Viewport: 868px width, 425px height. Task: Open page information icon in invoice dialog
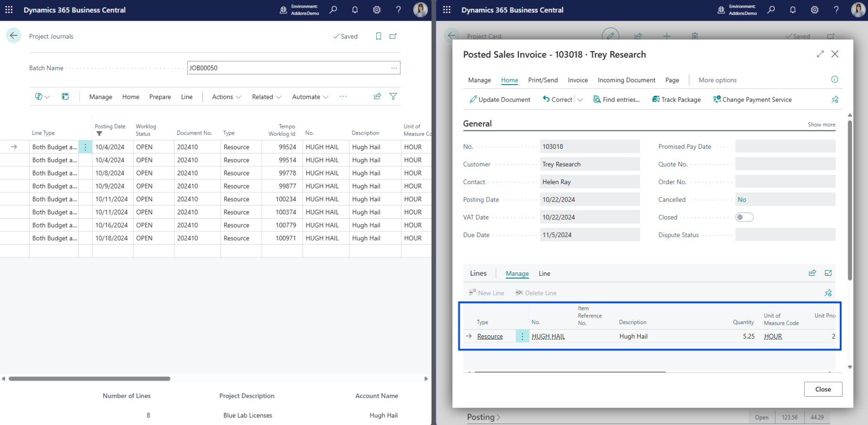835,79
